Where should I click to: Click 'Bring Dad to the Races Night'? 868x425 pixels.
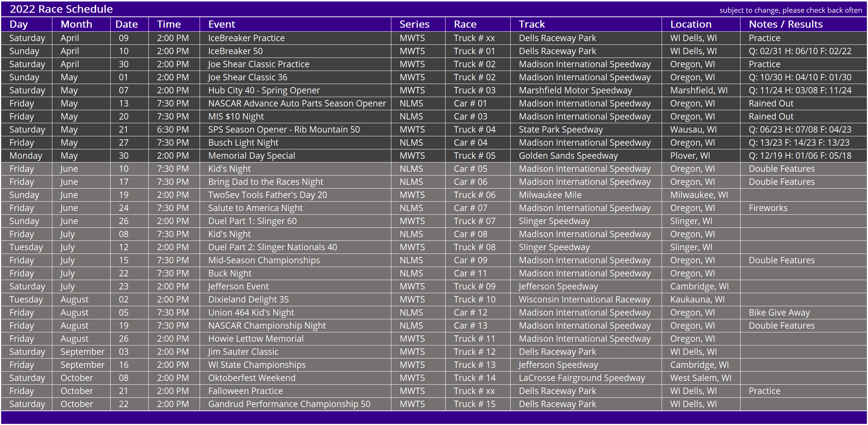pos(266,182)
